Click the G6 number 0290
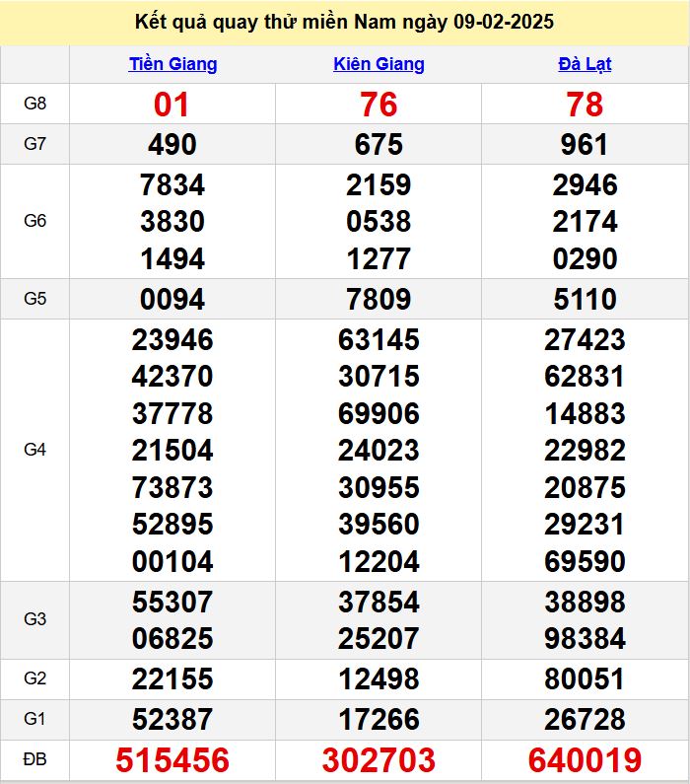Screen dimensions: 690x784 tap(585, 259)
